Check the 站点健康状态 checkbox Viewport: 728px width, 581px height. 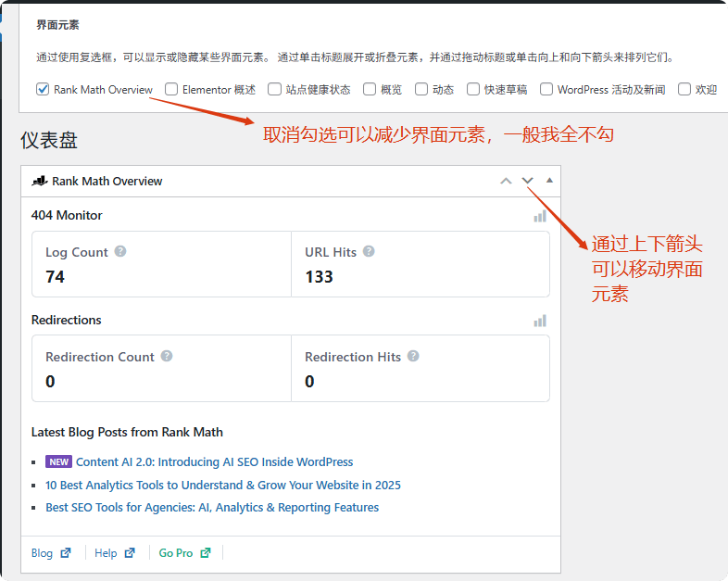click(274, 90)
